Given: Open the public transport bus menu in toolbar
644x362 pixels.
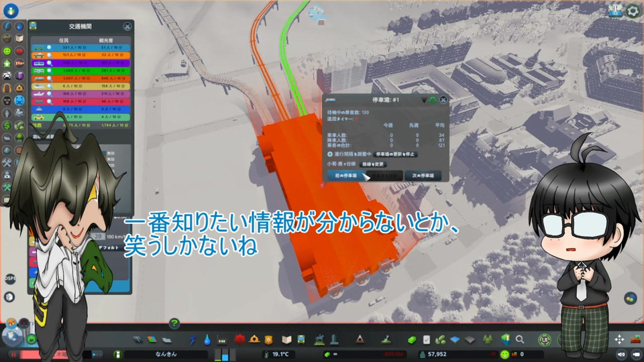Looking at the screenshot, I should click(x=301, y=340).
